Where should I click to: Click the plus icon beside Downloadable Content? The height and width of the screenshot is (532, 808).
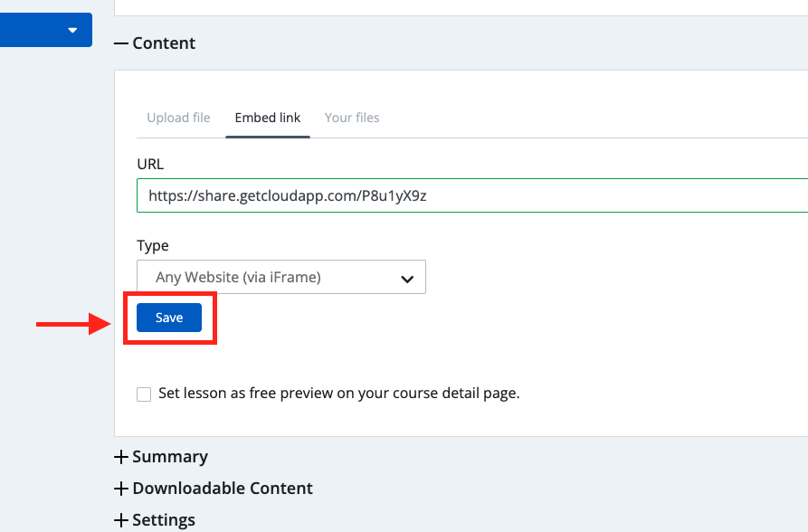pos(121,489)
